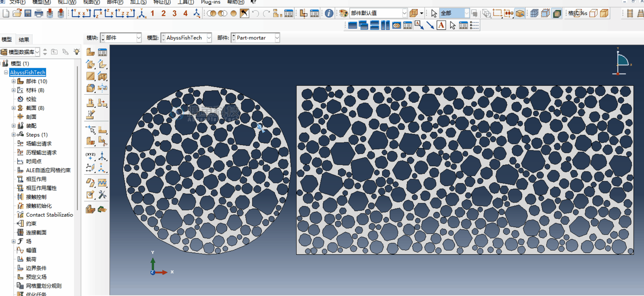Click the Query information icon
This screenshot has height=296, width=644.
(329, 13)
